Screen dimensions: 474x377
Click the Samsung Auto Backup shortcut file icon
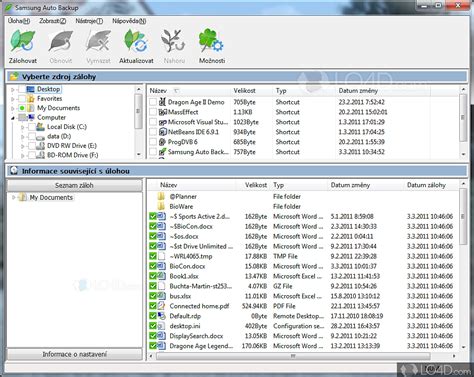click(162, 152)
